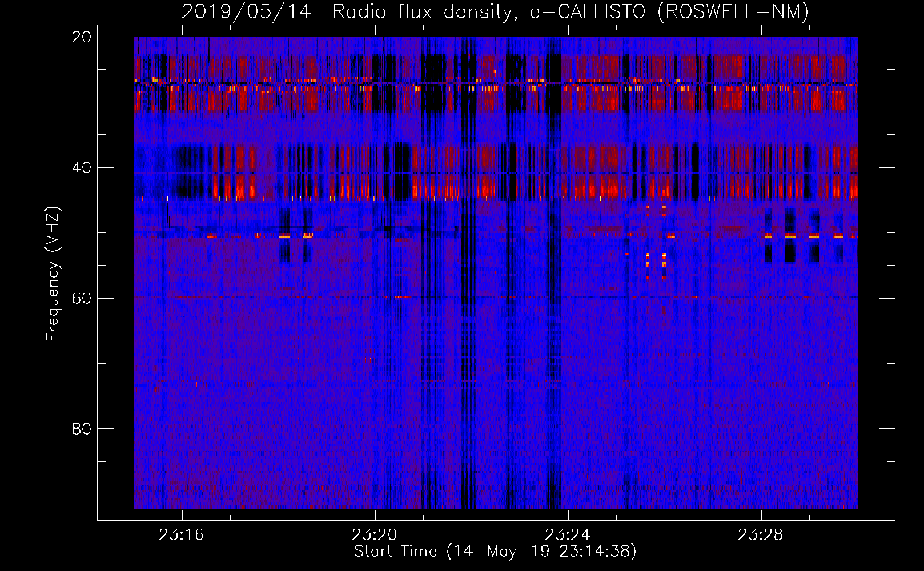The image size is (924, 571).
Task: Click the 'Start Time (14-May-19 23:14:38)' label
Action: (x=495, y=552)
